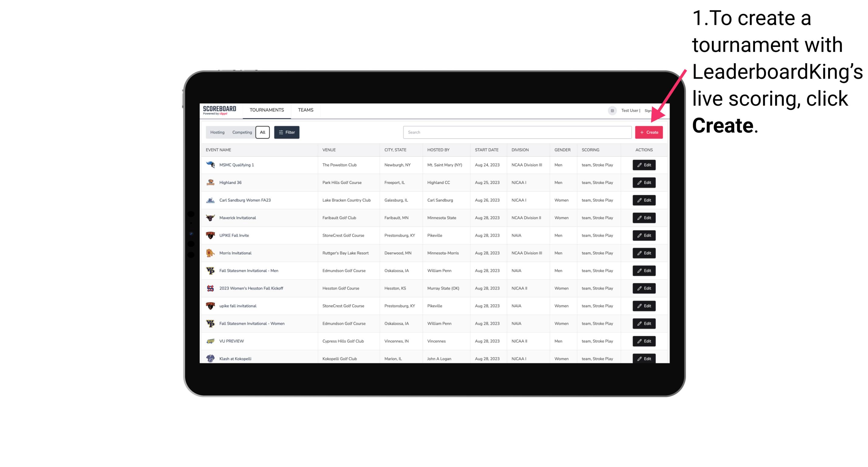Click Edit icon for VU PREVIEW

coord(644,341)
